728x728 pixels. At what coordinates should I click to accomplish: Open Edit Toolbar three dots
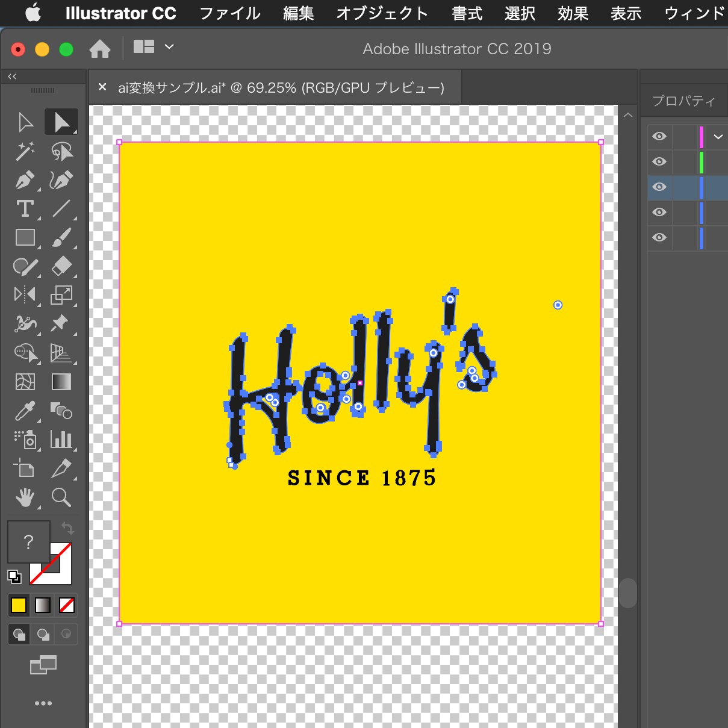[x=43, y=703]
